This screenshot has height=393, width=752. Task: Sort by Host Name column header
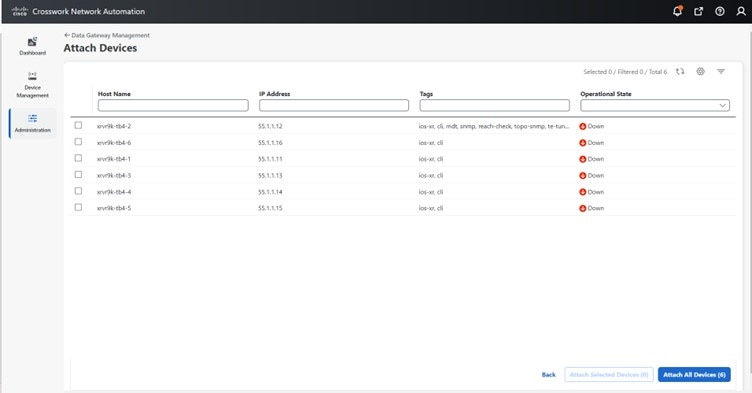point(114,94)
